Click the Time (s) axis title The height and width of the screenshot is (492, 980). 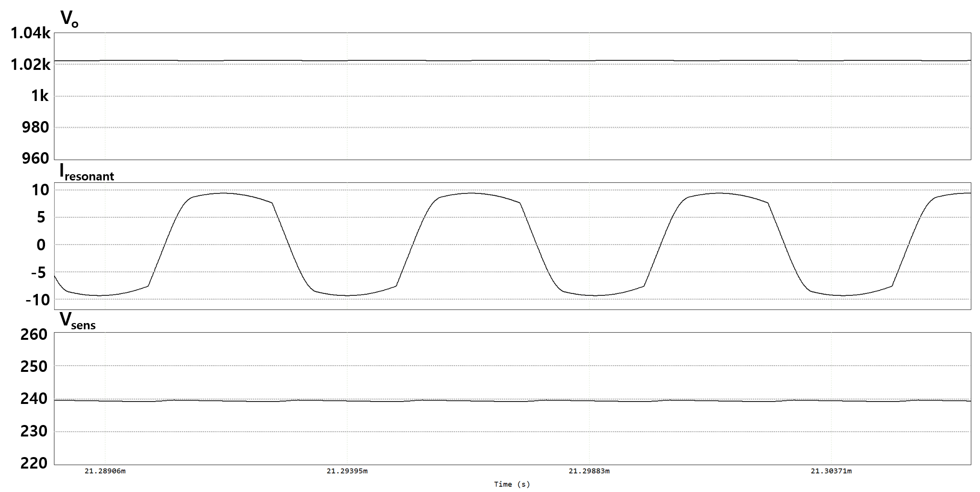[512, 484]
